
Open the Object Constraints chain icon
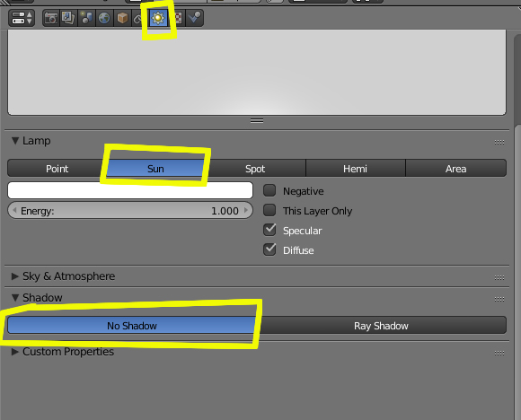click(x=137, y=19)
